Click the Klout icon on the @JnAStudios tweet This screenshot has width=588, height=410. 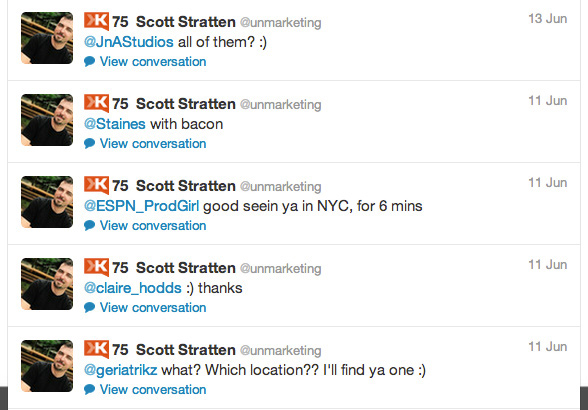pos(96,21)
